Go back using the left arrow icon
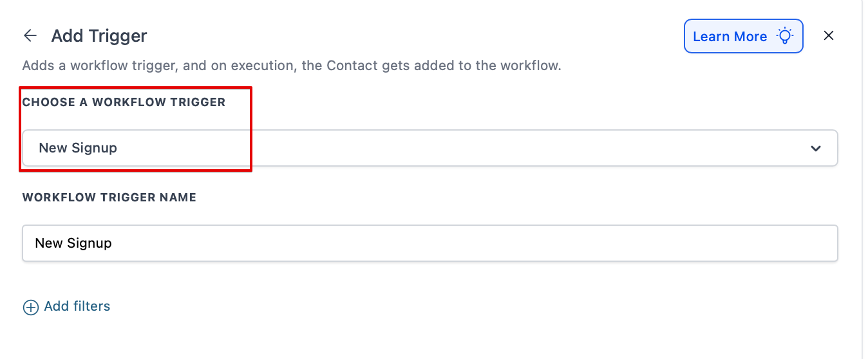Image resolution: width=868 pixels, height=359 pixels. click(x=30, y=36)
